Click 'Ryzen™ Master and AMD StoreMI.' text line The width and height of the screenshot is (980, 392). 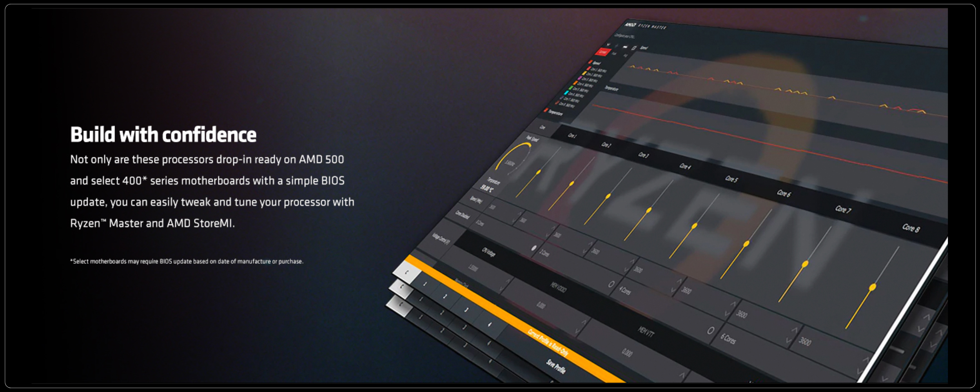152,223
